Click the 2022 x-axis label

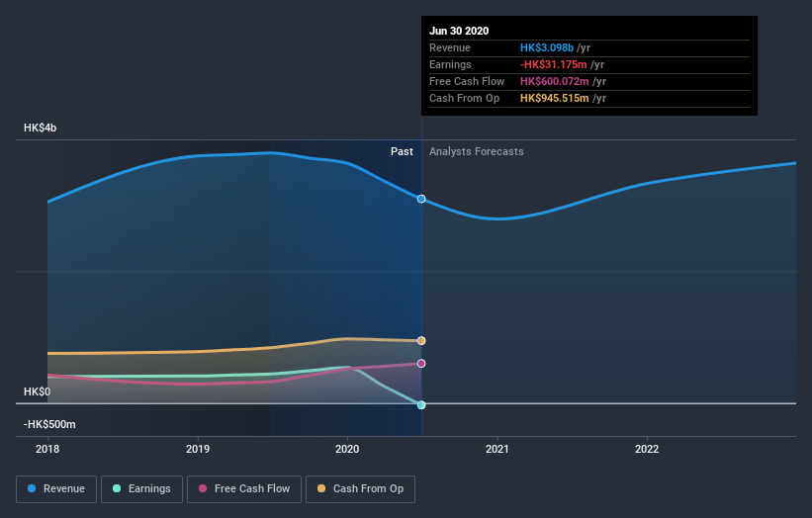pos(647,449)
